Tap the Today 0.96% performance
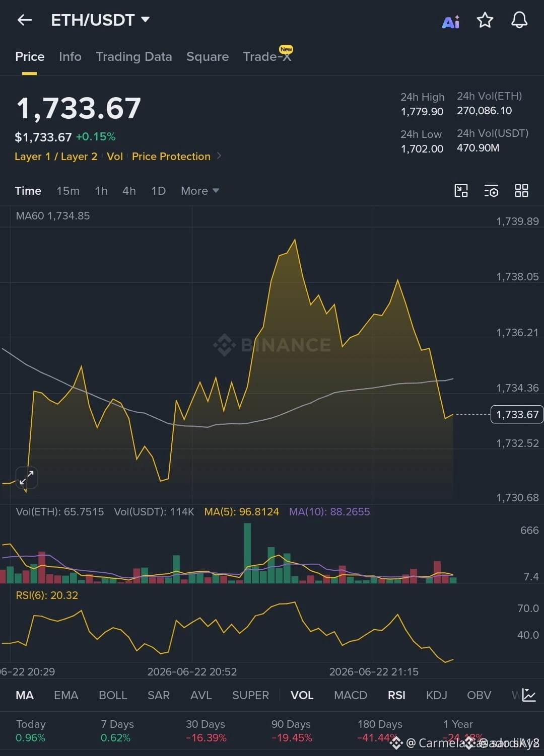The height and width of the screenshot is (756, 544). tap(31, 731)
